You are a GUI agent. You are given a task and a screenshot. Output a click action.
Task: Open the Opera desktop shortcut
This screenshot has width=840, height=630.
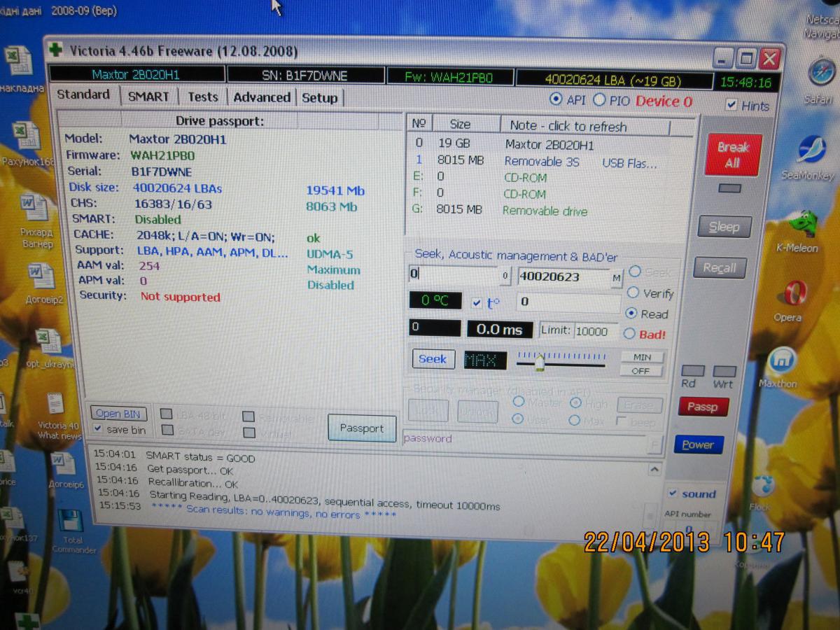pyautogui.click(x=794, y=293)
